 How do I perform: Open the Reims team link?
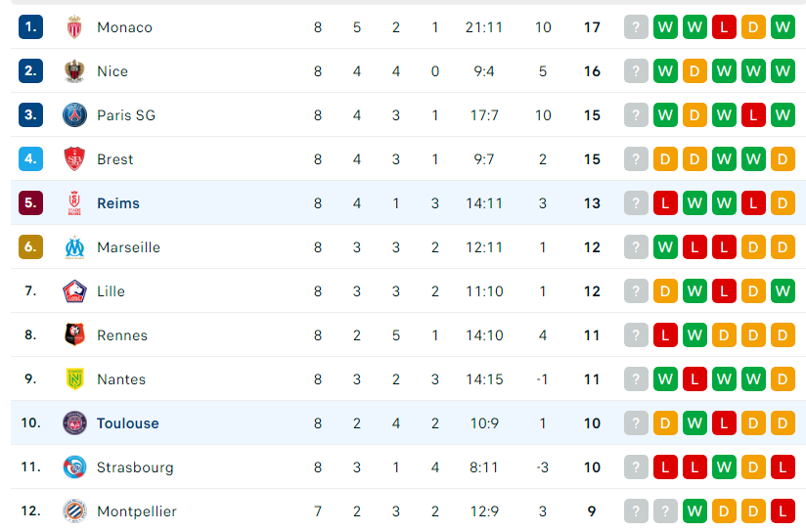click(x=118, y=203)
